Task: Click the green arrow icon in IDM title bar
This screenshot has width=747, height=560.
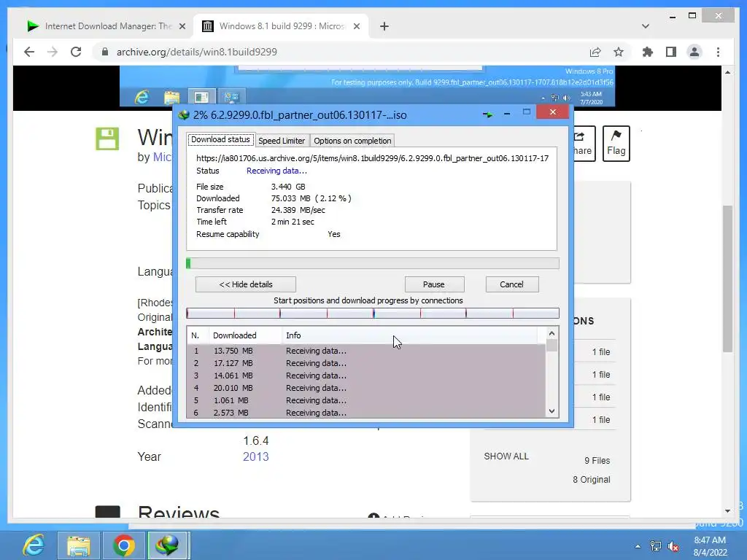Action: pyautogui.click(x=487, y=114)
